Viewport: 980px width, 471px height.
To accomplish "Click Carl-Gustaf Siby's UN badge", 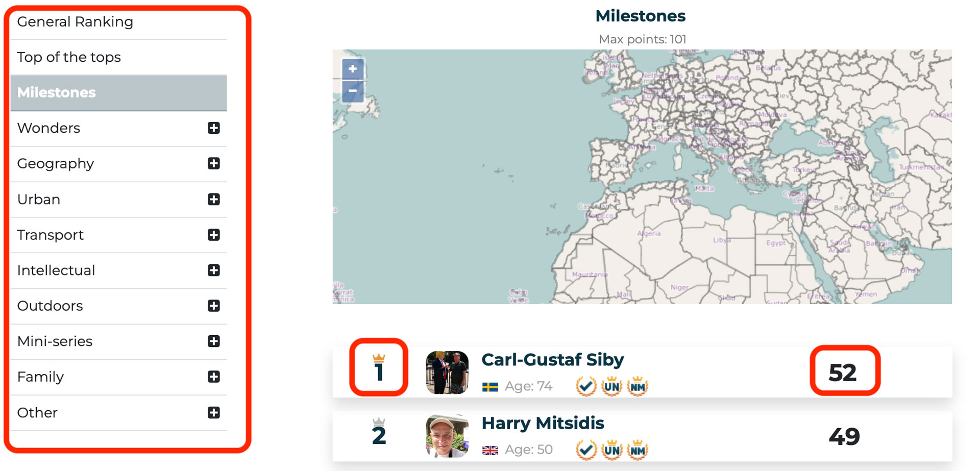I will coord(611,386).
